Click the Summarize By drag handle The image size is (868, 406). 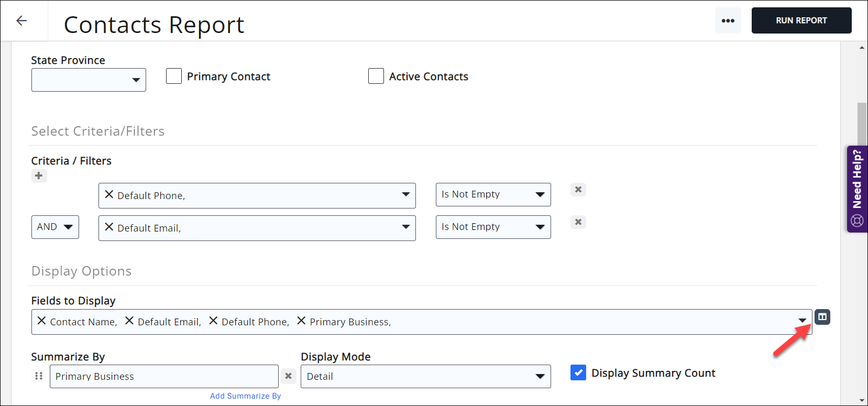pos(39,376)
